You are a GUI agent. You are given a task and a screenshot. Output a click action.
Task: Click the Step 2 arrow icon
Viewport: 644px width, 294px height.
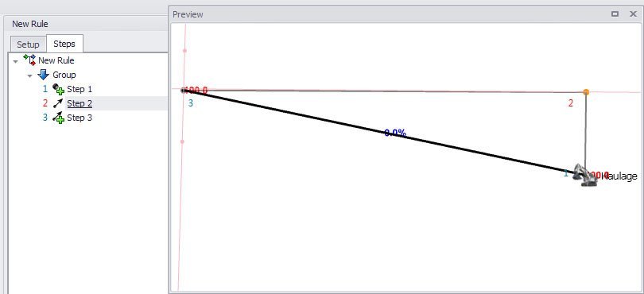(x=58, y=103)
